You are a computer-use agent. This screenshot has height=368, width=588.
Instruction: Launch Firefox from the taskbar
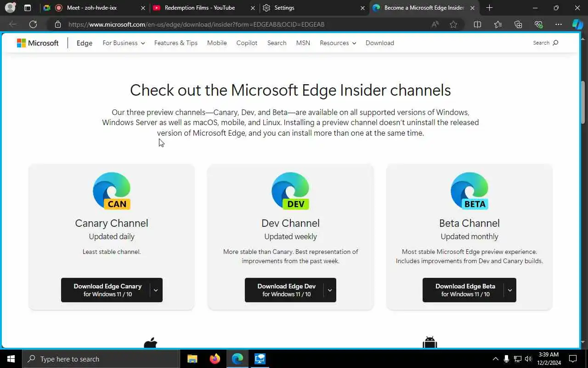215,359
